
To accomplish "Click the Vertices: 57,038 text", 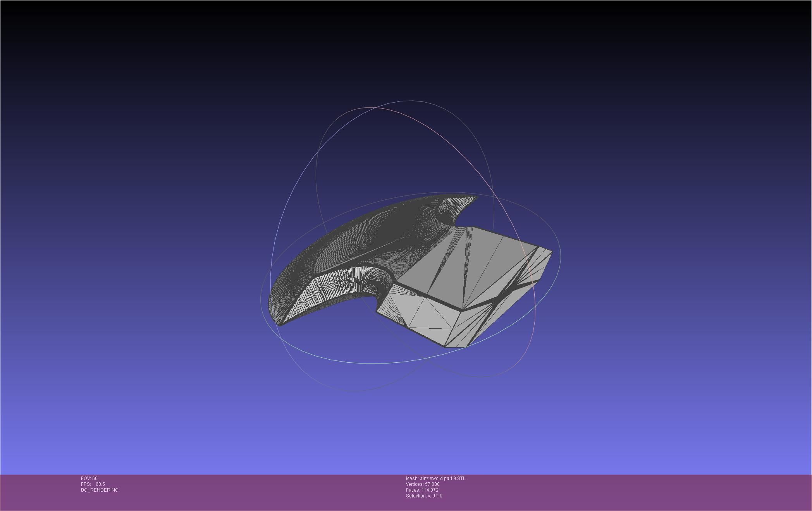I will click(423, 484).
